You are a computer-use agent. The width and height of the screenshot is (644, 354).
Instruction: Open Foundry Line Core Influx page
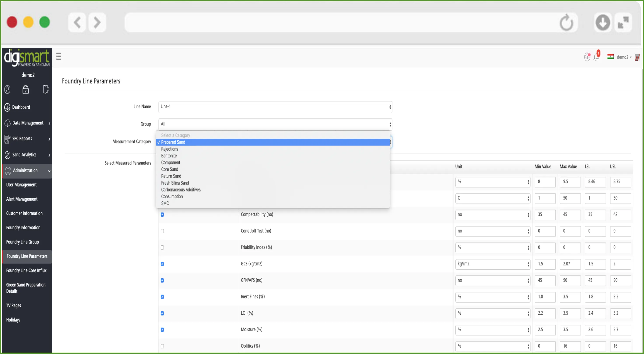[26, 270]
